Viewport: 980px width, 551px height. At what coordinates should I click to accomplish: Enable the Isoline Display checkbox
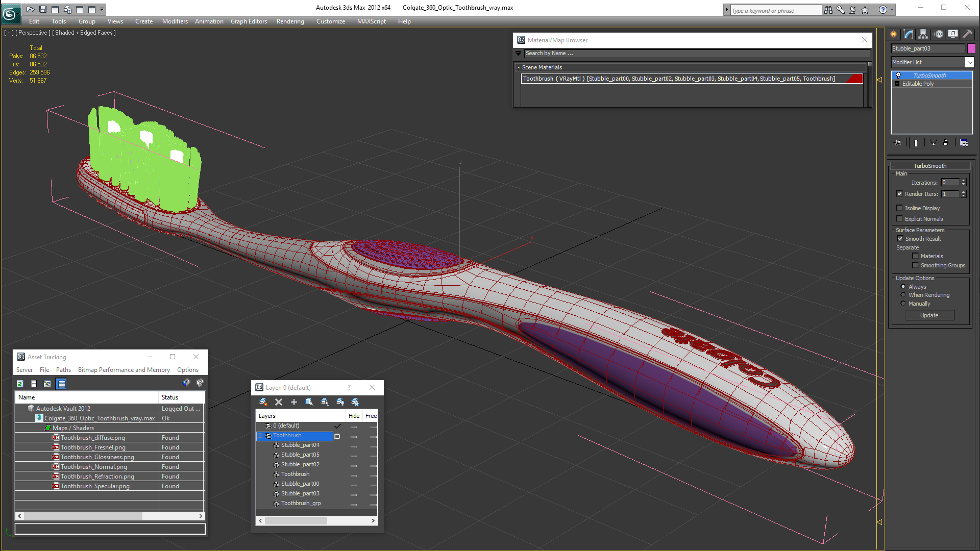[900, 208]
